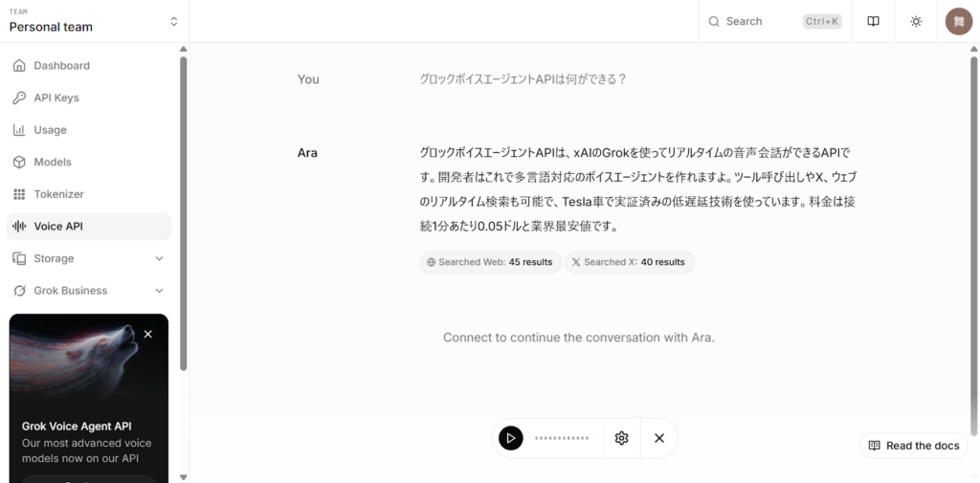Screen dimensions: 980x483
Task: Click the API Keys key icon
Action: coord(19,98)
